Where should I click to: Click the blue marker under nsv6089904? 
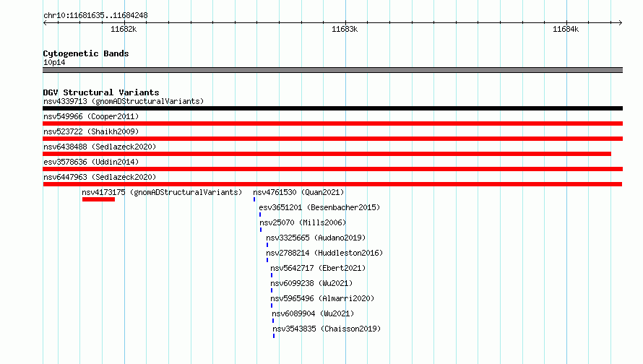click(273, 321)
